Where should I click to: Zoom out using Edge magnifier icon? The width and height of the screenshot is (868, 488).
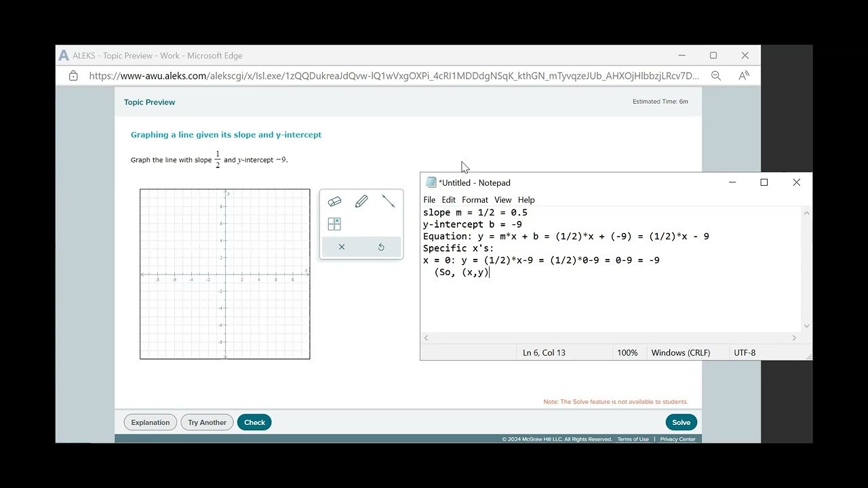[716, 76]
